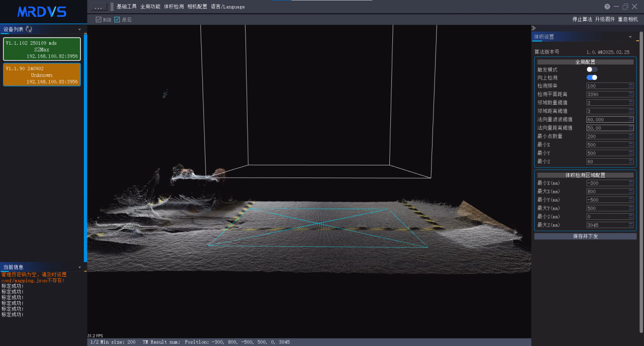Click the 最小Y(mm) field showing -500
The width and height of the screenshot is (644, 346).
tap(610, 200)
